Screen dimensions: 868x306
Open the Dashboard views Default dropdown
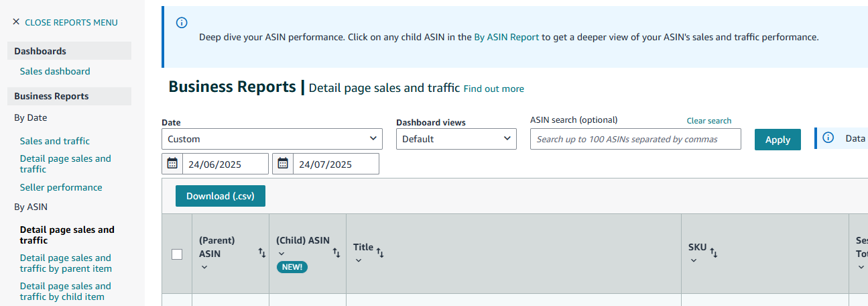click(x=456, y=139)
